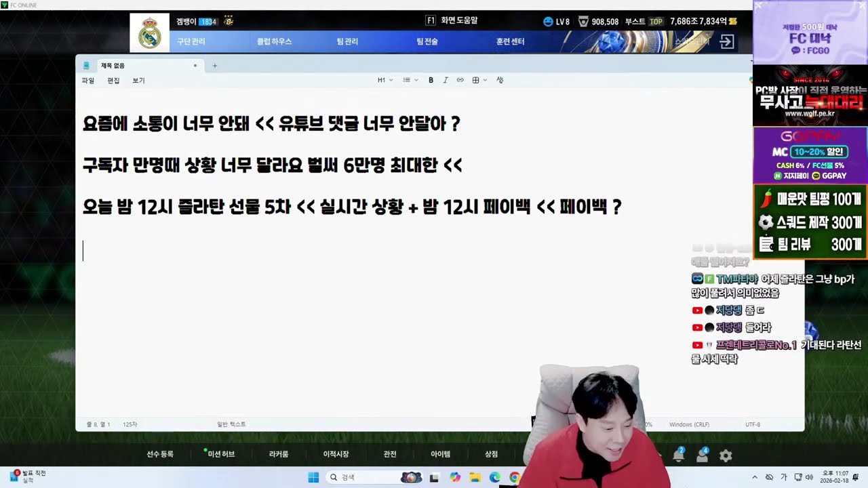Click the line starting 구독자 만명때
Viewport: 868px width, 488px height.
(272, 165)
